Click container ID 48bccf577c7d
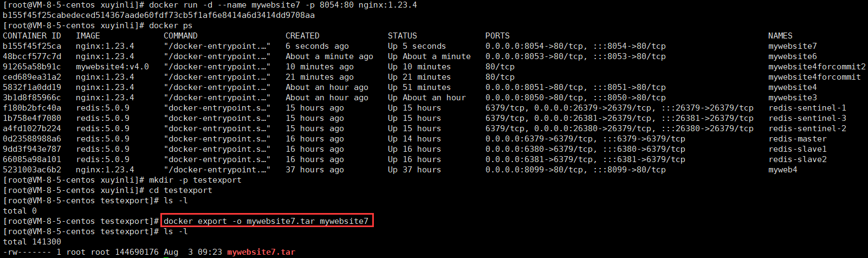 [32, 56]
